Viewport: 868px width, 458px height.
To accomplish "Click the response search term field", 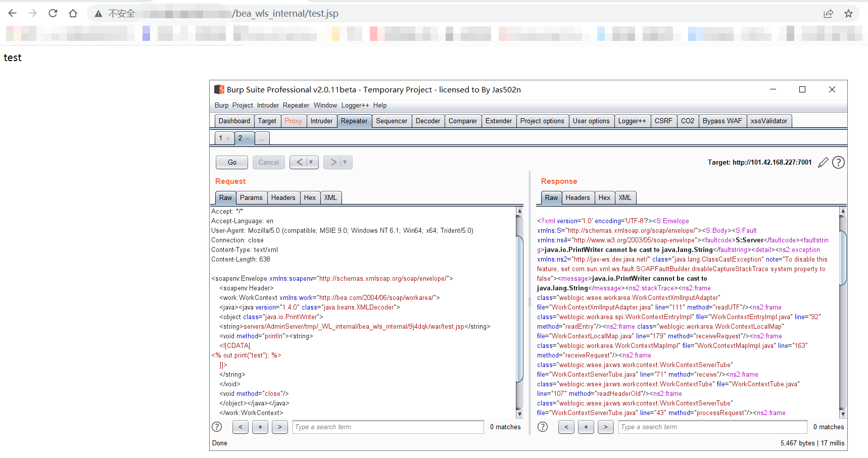I will click(713, 427).
